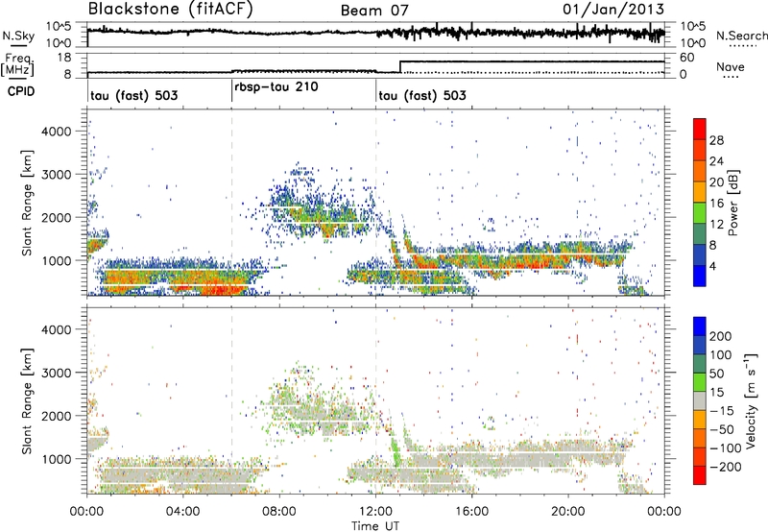Image resolution: width=768 pixels, height=532 pixels.
Task: Click the '18' frequency axis tick
Action: [x=63, y=58]
